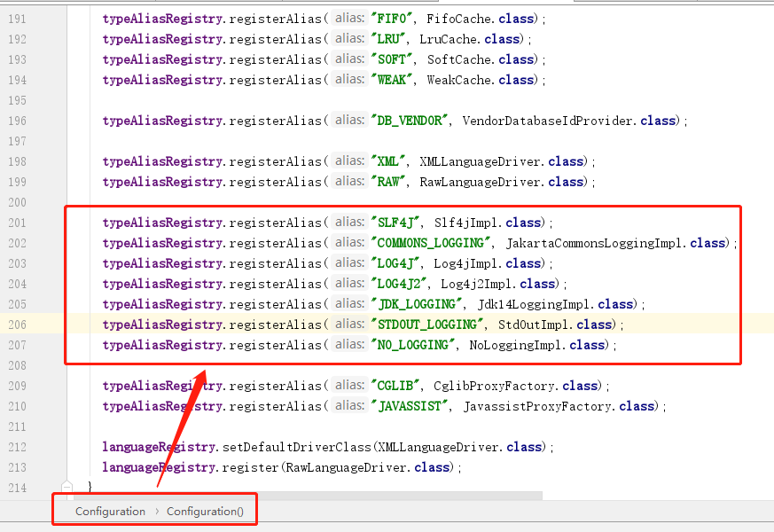
Task: Click the WeakCache class reference
Action: pyautogui.click(x=460, y=80)
